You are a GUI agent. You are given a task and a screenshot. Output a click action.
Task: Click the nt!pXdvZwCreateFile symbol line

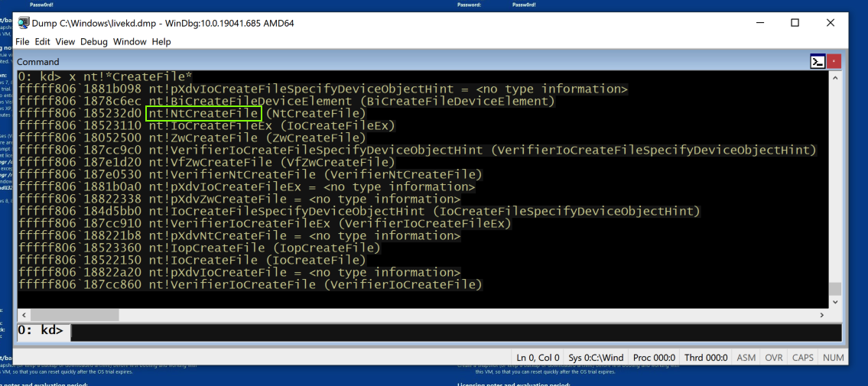239,199
